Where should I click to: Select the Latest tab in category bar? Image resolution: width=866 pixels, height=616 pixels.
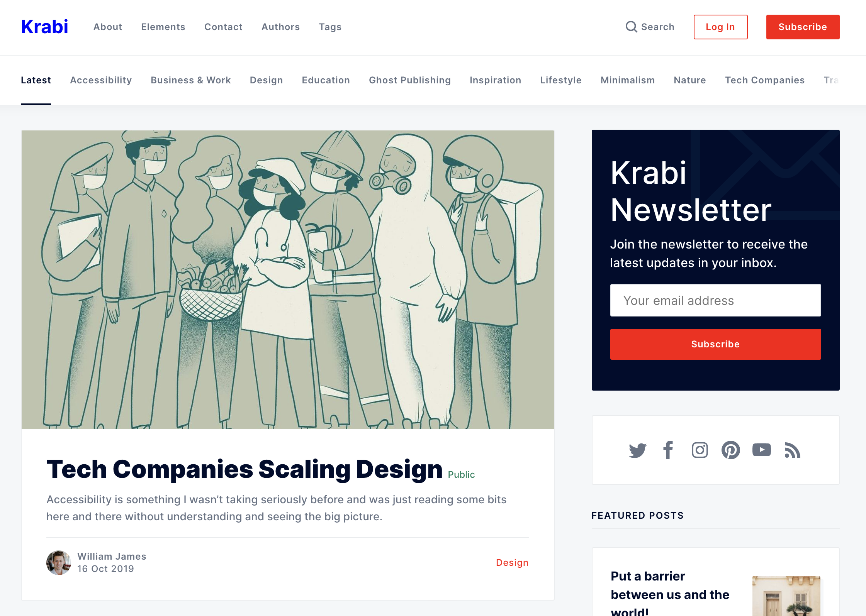tap(36, 80)
